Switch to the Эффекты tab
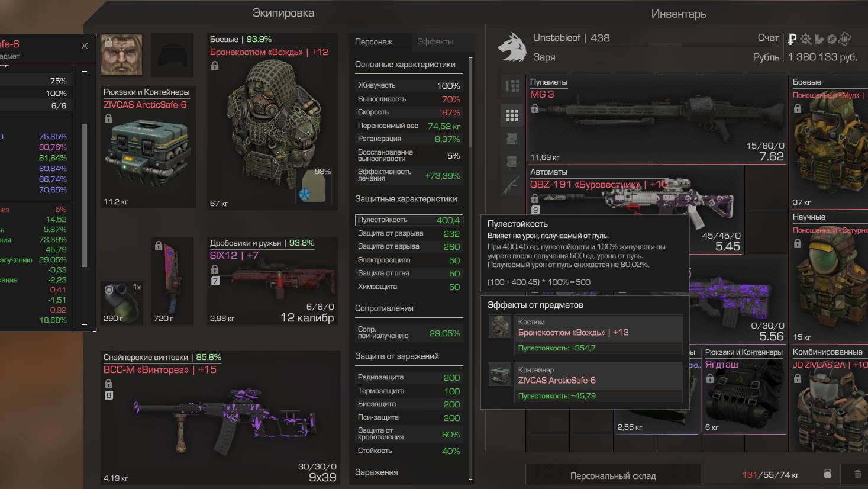 pos(435,41)
